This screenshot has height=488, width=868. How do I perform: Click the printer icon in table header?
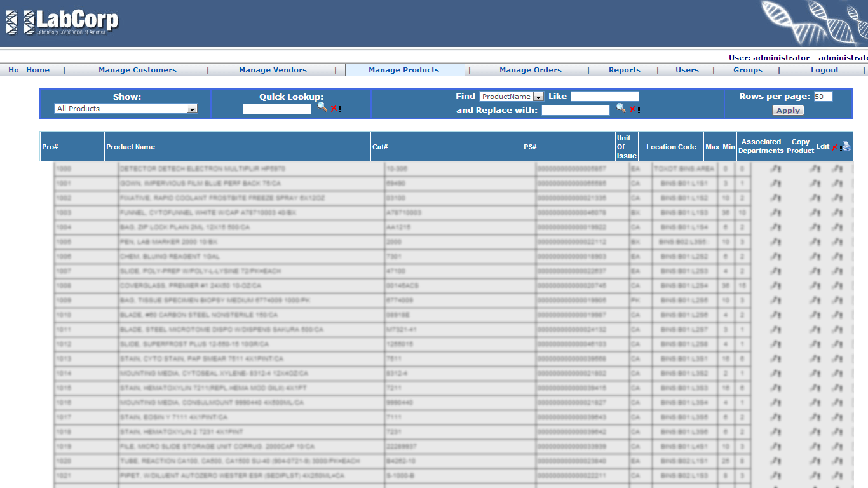[847, 147]
